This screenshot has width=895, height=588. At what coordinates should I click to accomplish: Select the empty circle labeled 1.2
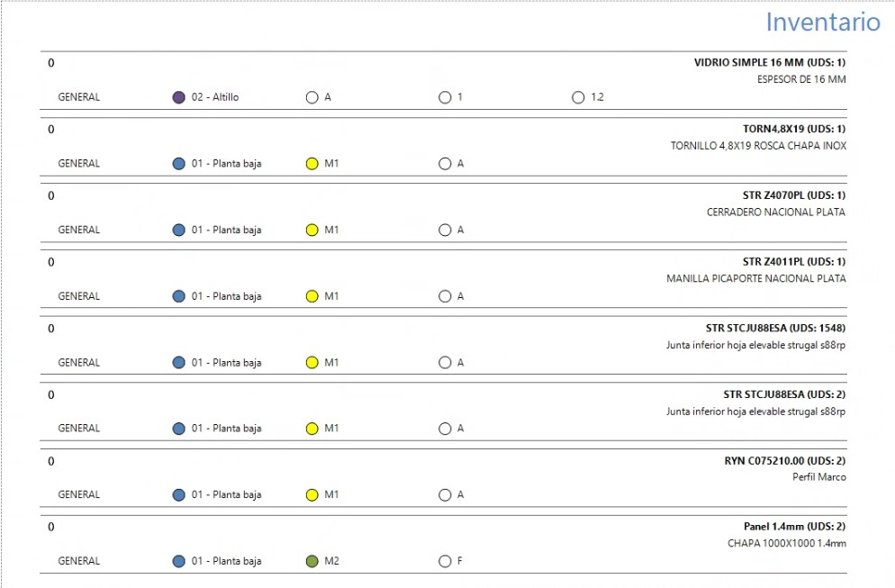(x=578, y=97)
